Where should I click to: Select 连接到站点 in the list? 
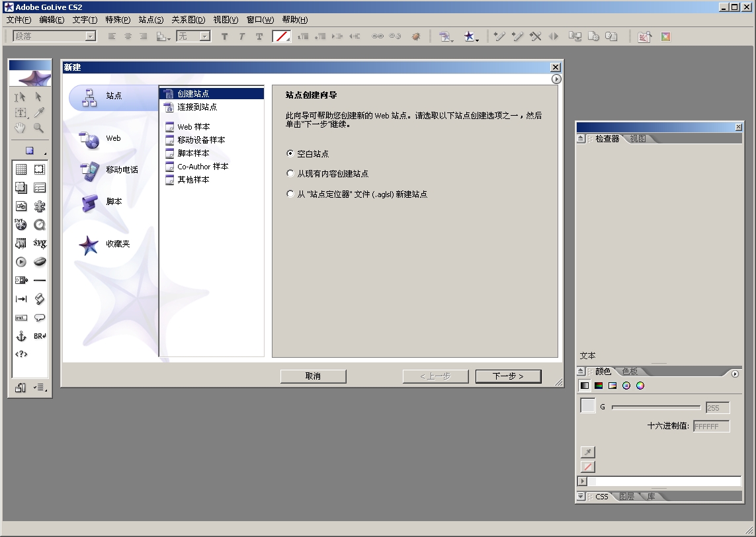point(196,106)
